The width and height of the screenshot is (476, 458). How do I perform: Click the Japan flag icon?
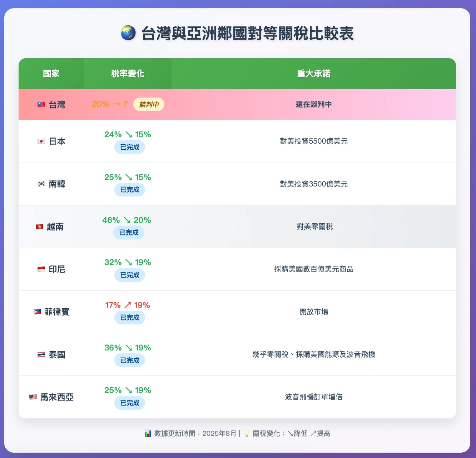pos(41,141)
